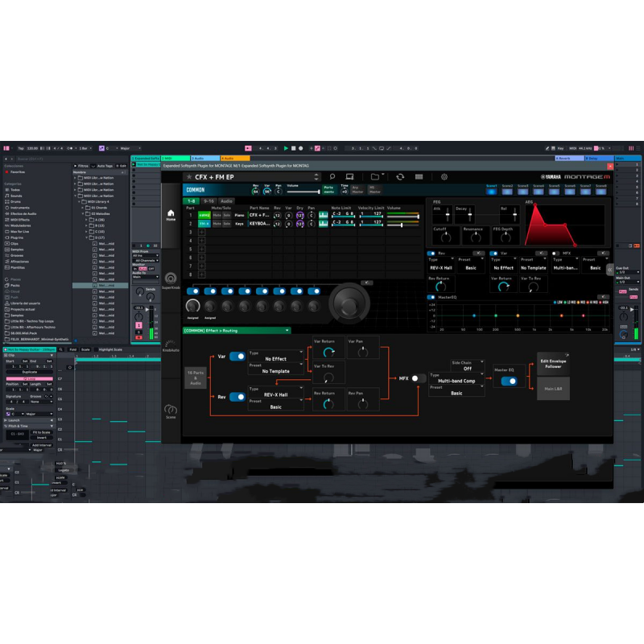The width and height of the screenshot is (644, 644).
Task: Click the Instruments category in Ableton browser
Action: (x=19, y=208)
